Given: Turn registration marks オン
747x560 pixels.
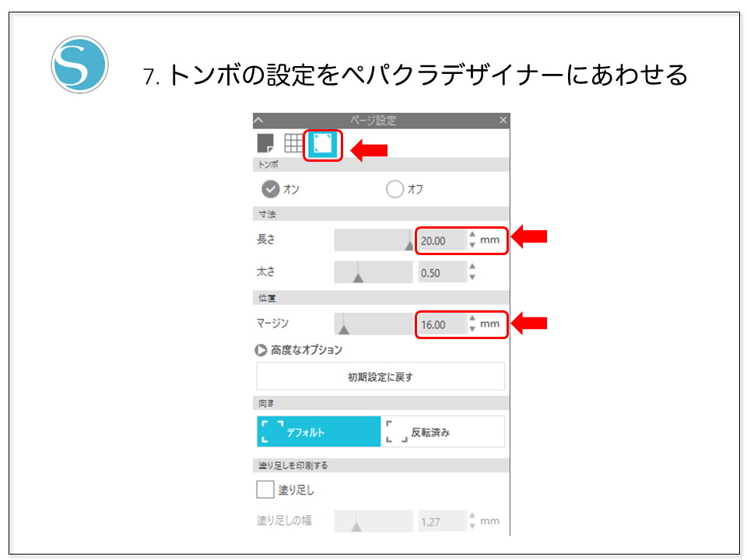Looking at the screenshot, I should click(x=271, y=189).
